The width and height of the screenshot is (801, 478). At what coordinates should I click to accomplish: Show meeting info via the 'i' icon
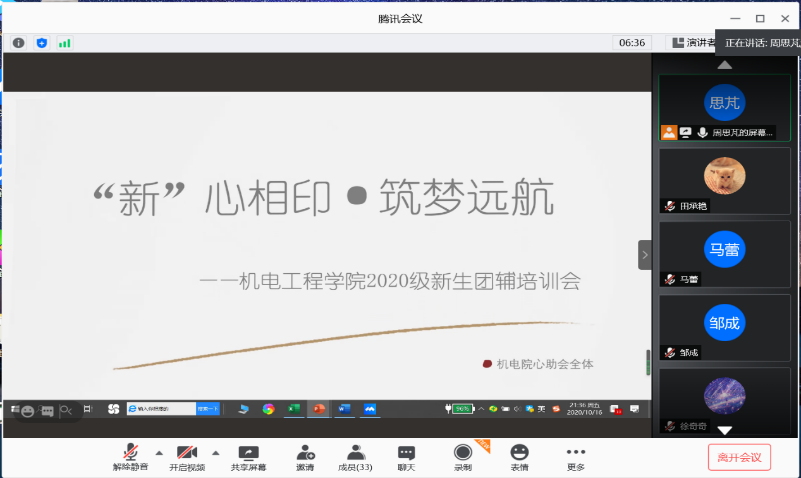click(x=18, y=43)
